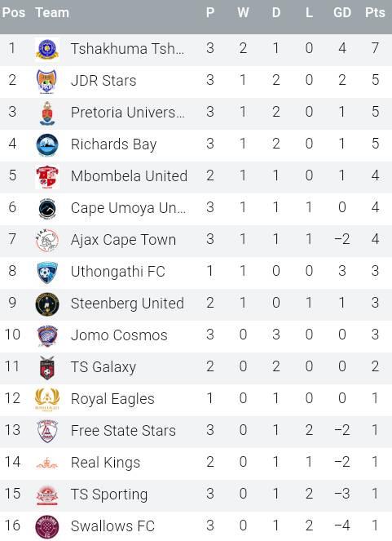Click the TS Galaxy club badge
The height and width of the screenshot is (541, 392).
(47, 367)
